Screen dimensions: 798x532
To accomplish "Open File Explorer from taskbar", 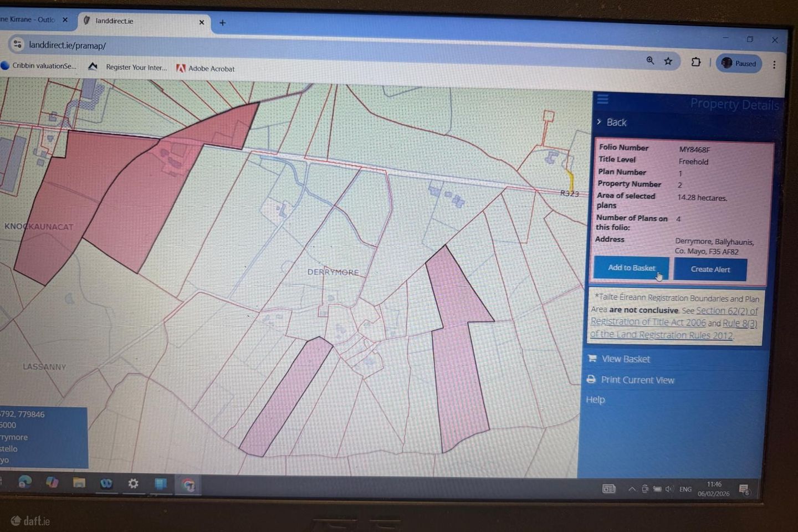I will point(79,483).
